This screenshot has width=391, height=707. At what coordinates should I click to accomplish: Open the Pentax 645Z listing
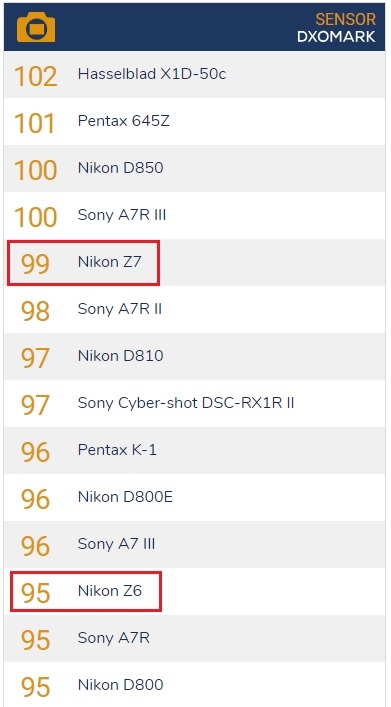(x=195, y=121)
